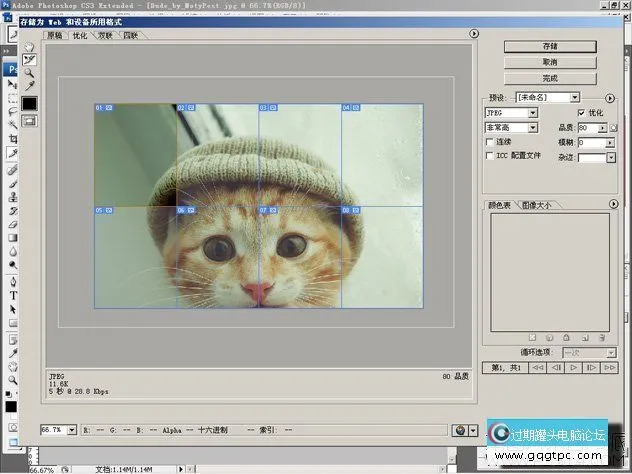The height and width of the screenshot is (474, 632).
Task: Click the black eyedropper color swatch
Action: coord(29,104)
